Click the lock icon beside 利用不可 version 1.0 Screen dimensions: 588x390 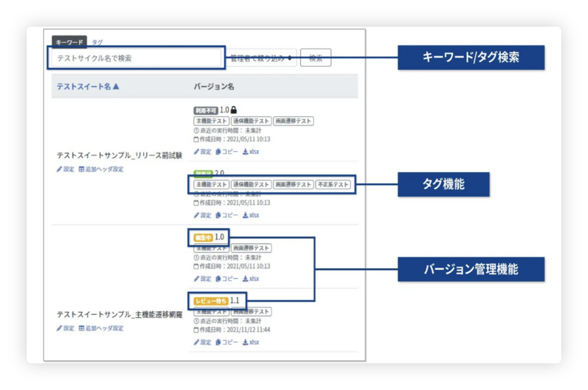tap(234, 110)
